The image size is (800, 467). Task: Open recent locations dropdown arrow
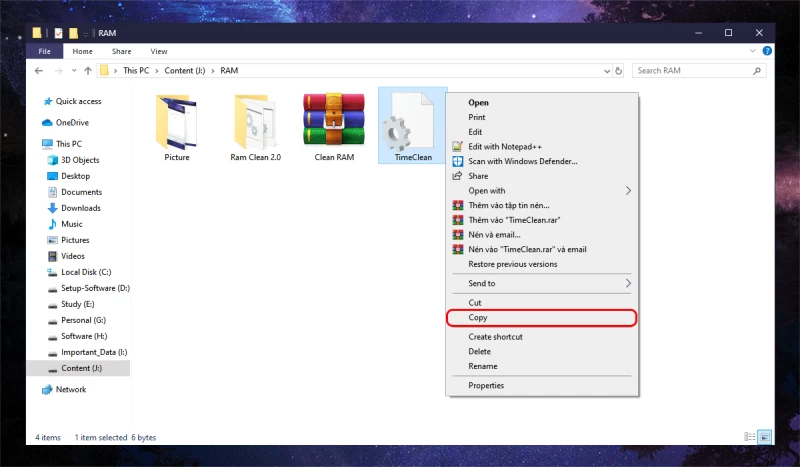[74, 70]
